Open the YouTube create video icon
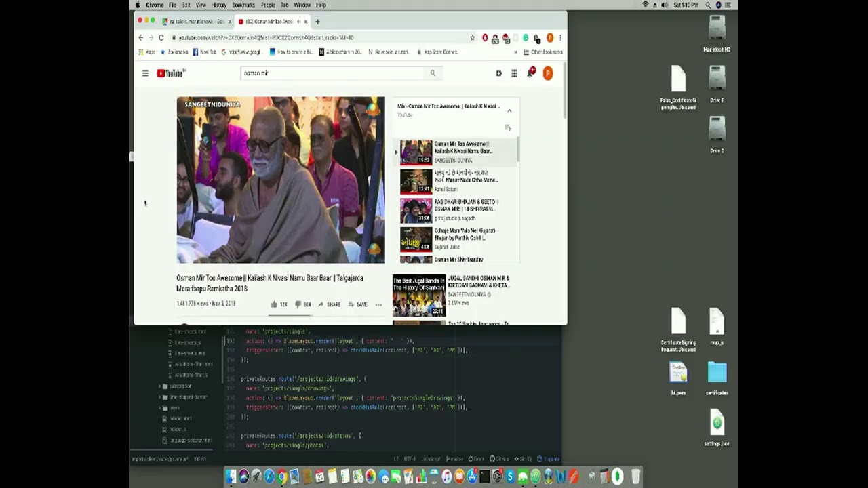Screen dimensions: 868x488 (498, 73)
